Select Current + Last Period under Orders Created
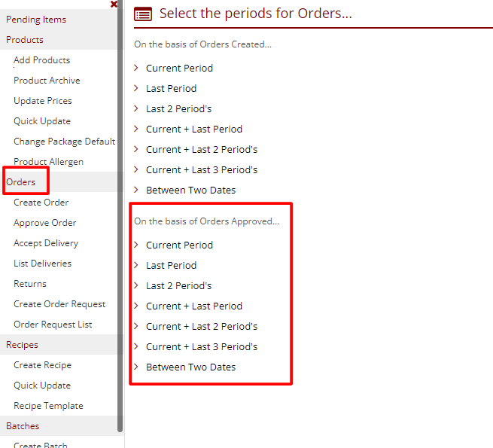Viewport: 493px width, 448px height. [x=194, y=129]
